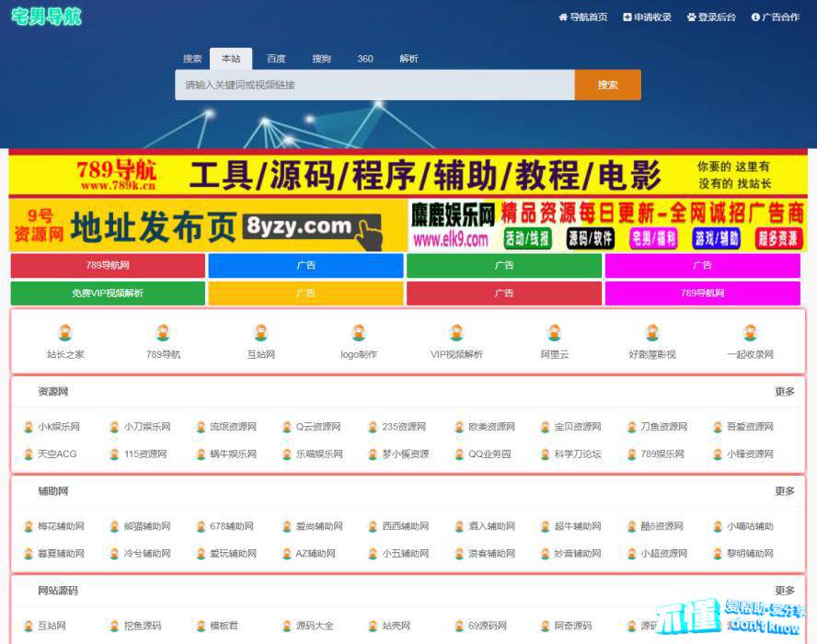
Task: Visit the 欧美资源网 link
Action: click(492, 427)
